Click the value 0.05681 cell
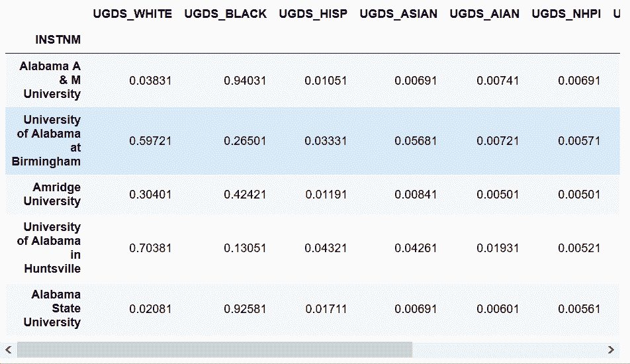Image resolution: width=630 pixels, height=364 pixels. click(x=416, y=141)
